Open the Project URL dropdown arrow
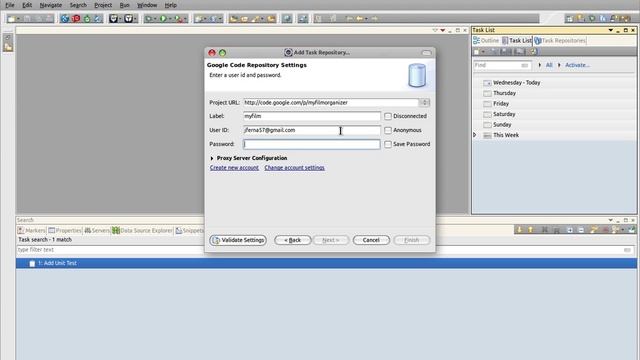The height and width of the screenshot is (360, 640). pyautogui.click(x=424, y=102)
